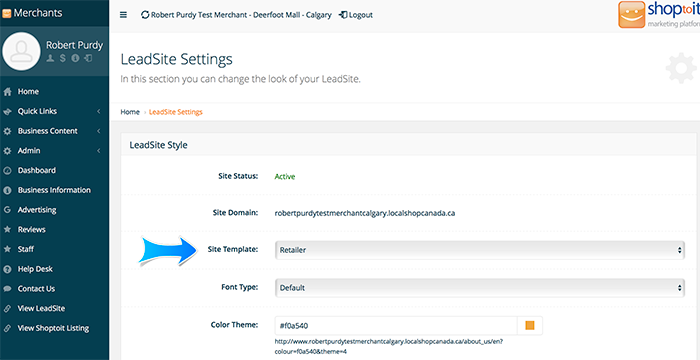700x360 pixels.
Task: Open the Shoptoit logo in header
Action: 659,15
